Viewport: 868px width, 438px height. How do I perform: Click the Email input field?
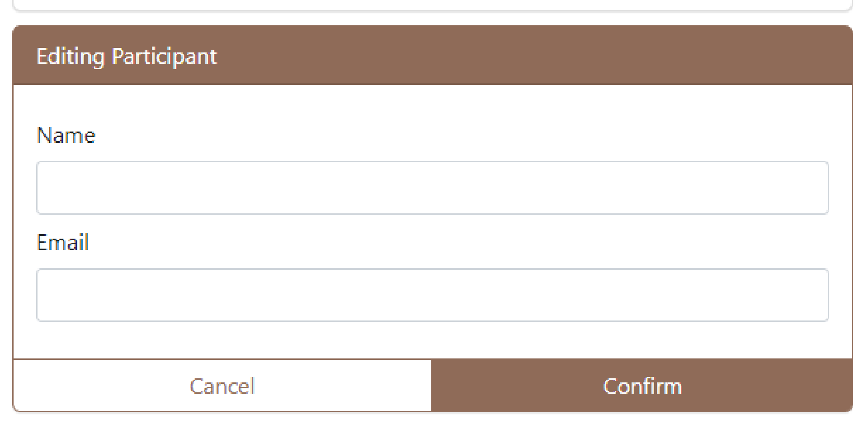(432, 295)
